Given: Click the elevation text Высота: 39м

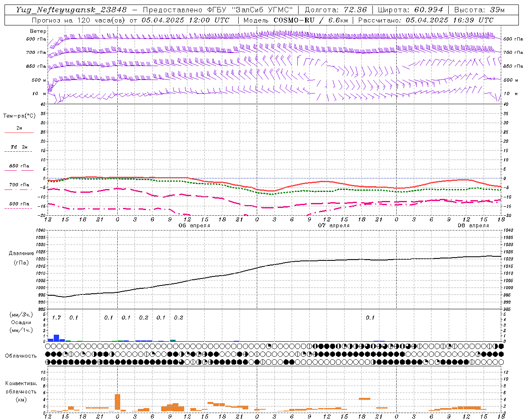Looking at the screenshot, I should pyautogui.click(x=479, y=10).
